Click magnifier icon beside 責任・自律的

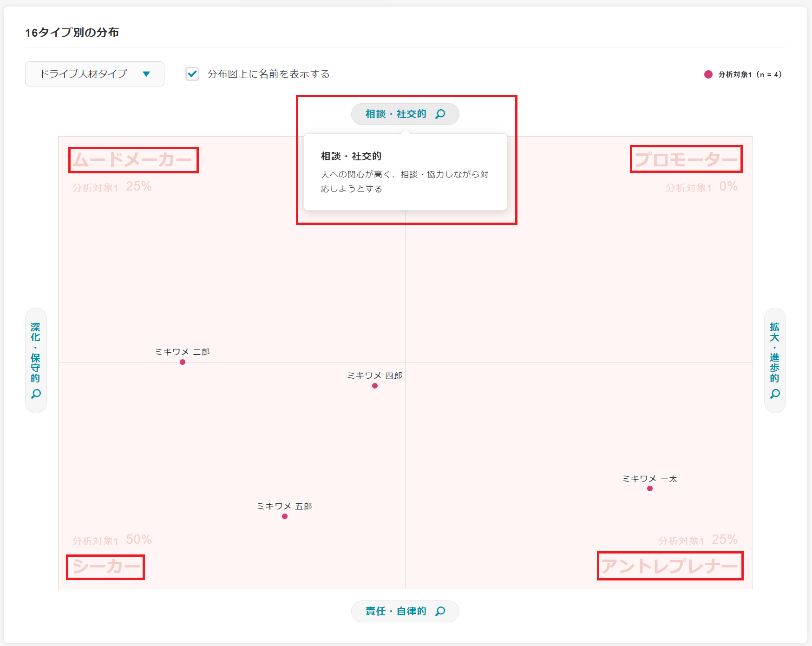pyautogui.click(x=440, y=611)
